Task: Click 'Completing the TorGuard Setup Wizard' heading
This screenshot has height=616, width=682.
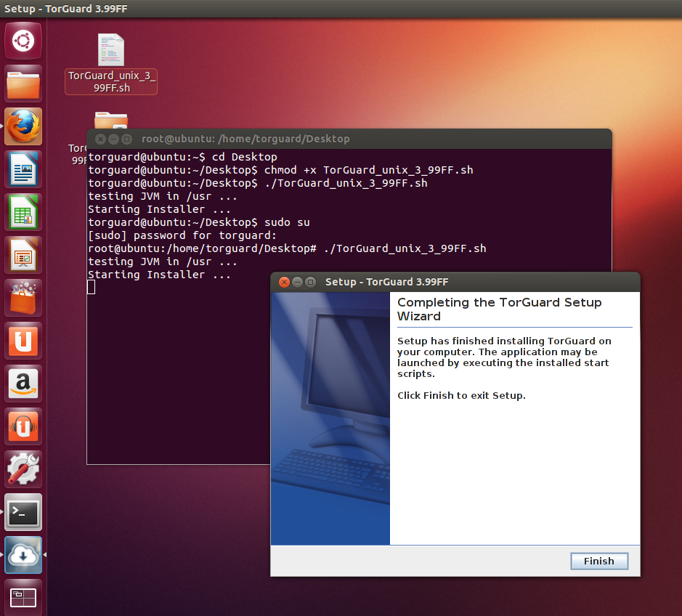Action: point(499,309)
